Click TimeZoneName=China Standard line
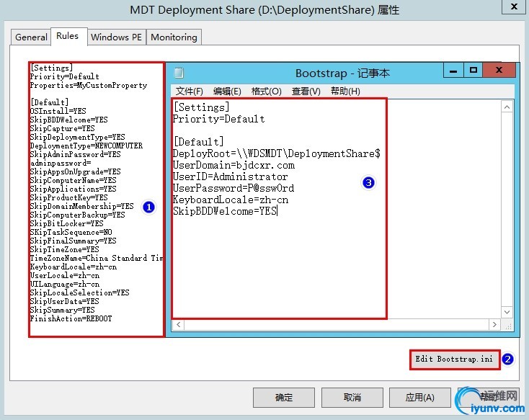529x420 pixels. pos(97,258)
